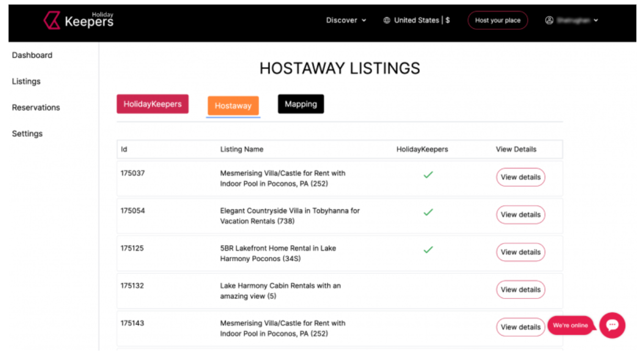The width and height of the screenshot is (644, 355).
Task: Click Mesmerising Villa listing name in row 175143
Action: (283, 328)
